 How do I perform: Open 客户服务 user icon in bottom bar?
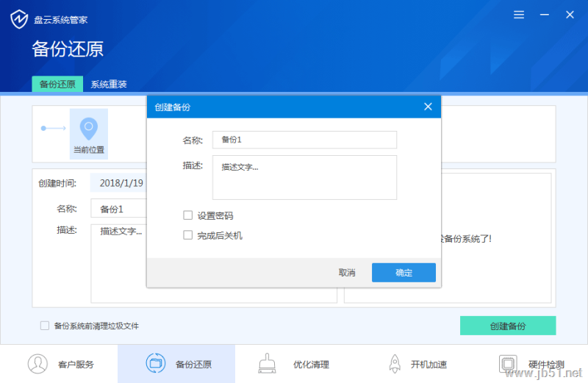(37, 363)
